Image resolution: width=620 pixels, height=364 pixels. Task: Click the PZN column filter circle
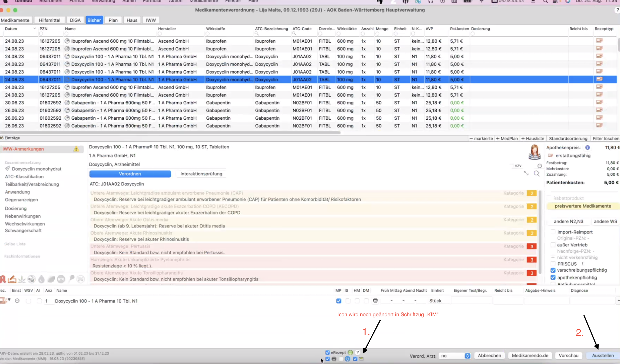click(41, 34)
